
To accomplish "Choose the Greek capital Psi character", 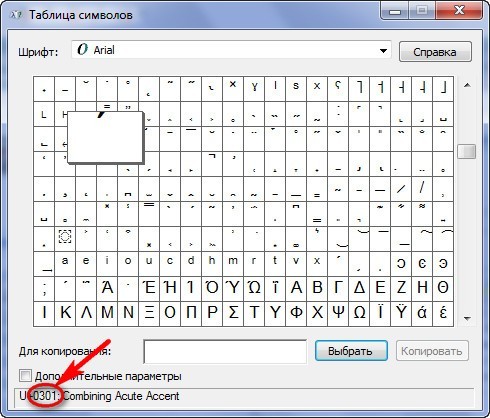I will tap(338, 314).
